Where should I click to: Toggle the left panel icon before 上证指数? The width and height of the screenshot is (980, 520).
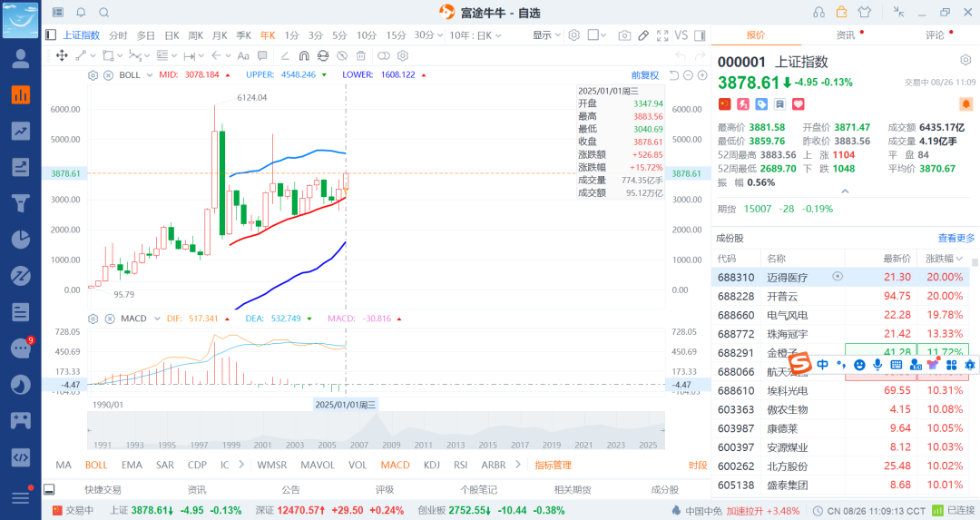pyautogui.click(x=51, y=35)
